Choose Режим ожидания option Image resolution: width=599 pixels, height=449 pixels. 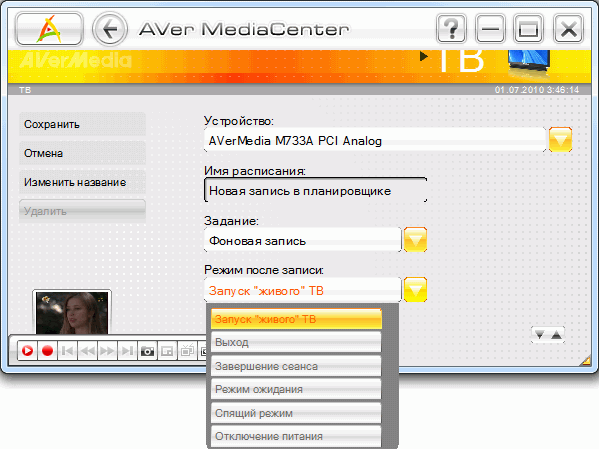[296, 389]
